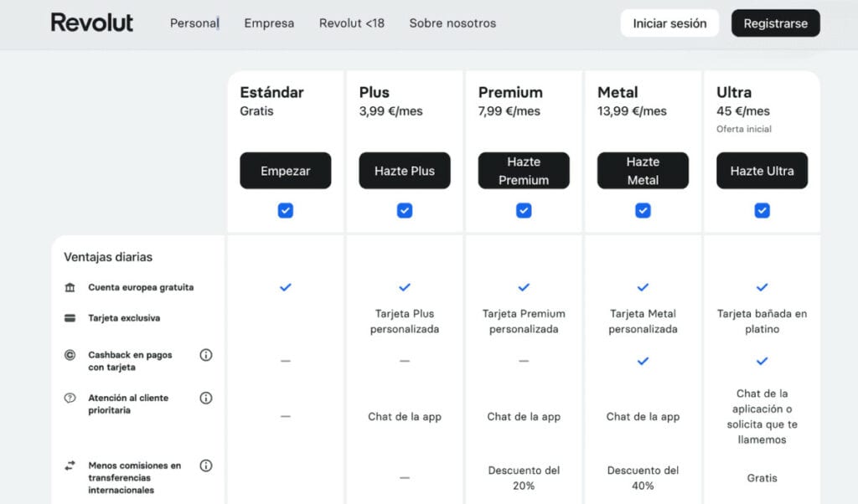Toggle the Plus plan checkbox
Viewport: 858px width, 504px height.
pos(405,211)
